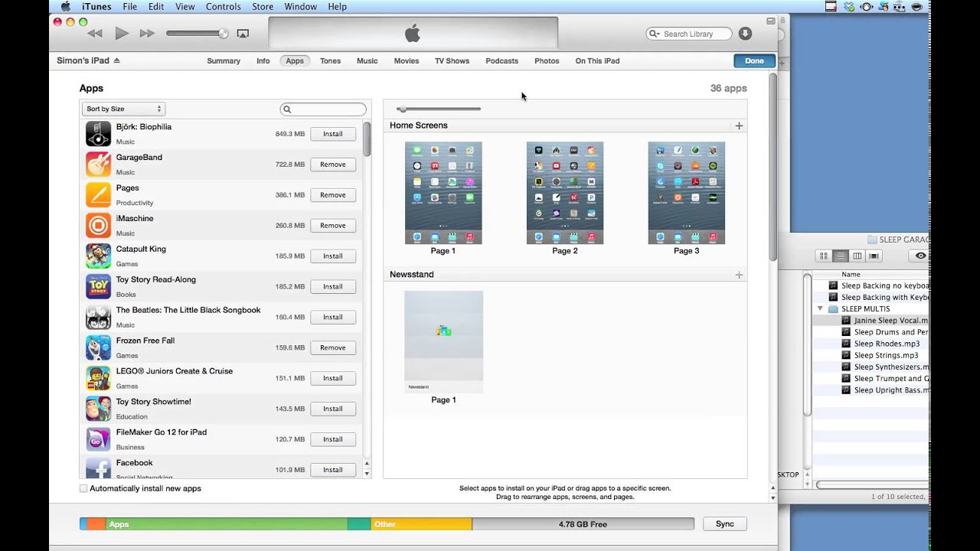
Task: Open the Store menu
Action: coord(263,6)
